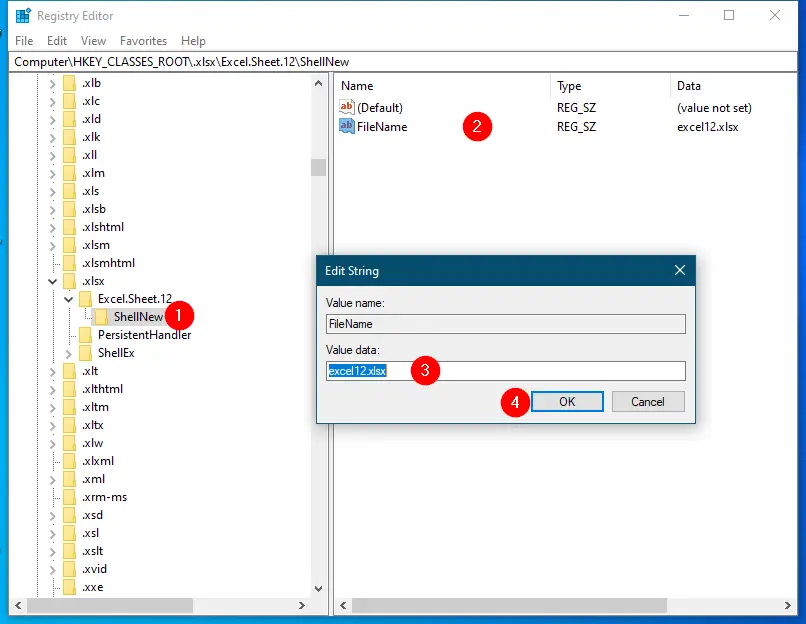Click the Value name field
The image size is (806, 624).
point(506,324)
